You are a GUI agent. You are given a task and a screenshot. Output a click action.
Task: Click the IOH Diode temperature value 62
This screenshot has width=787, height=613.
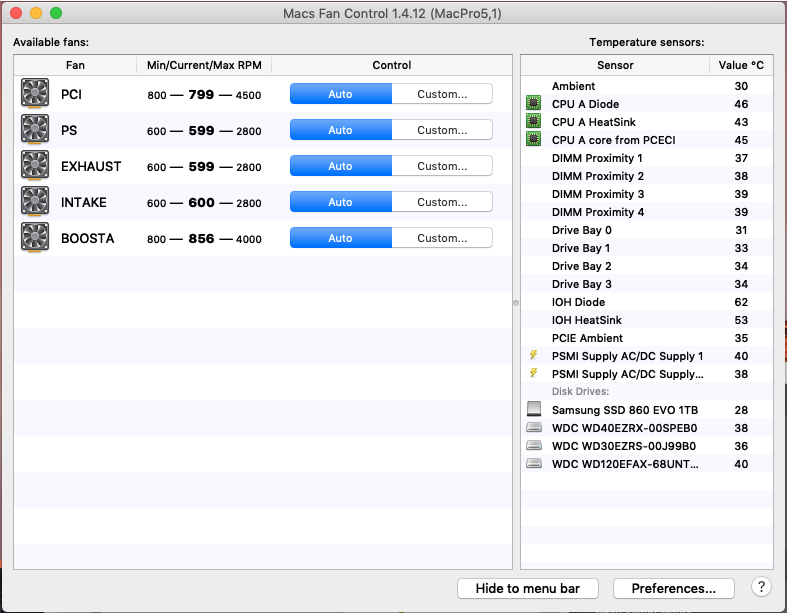click(x=741, y=302)
